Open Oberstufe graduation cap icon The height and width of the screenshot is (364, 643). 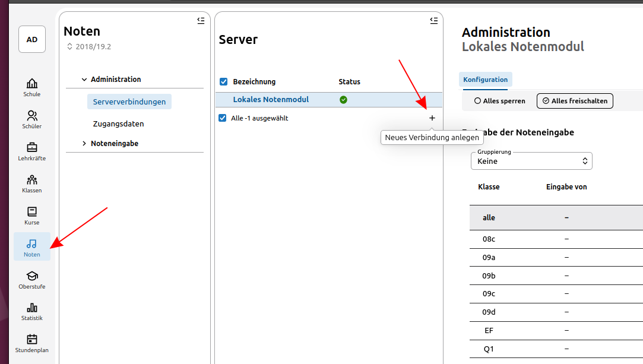(32, 279)
